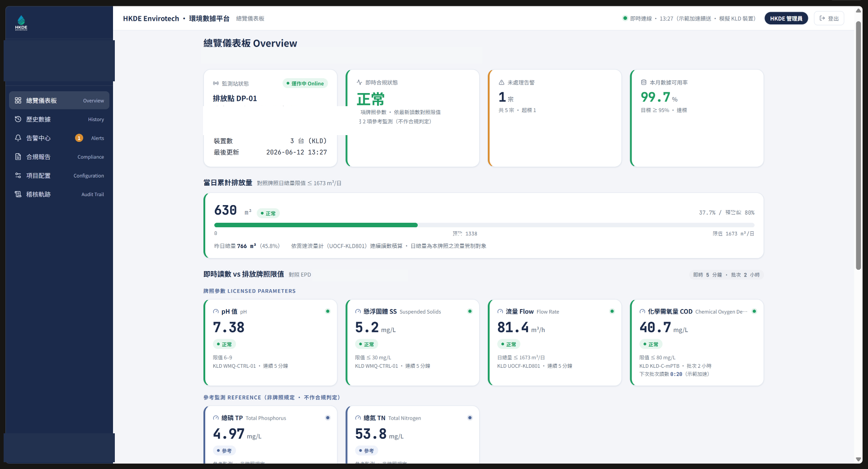Click the status dot on COD card
This screenshot has width=868, height=469.
754,311
